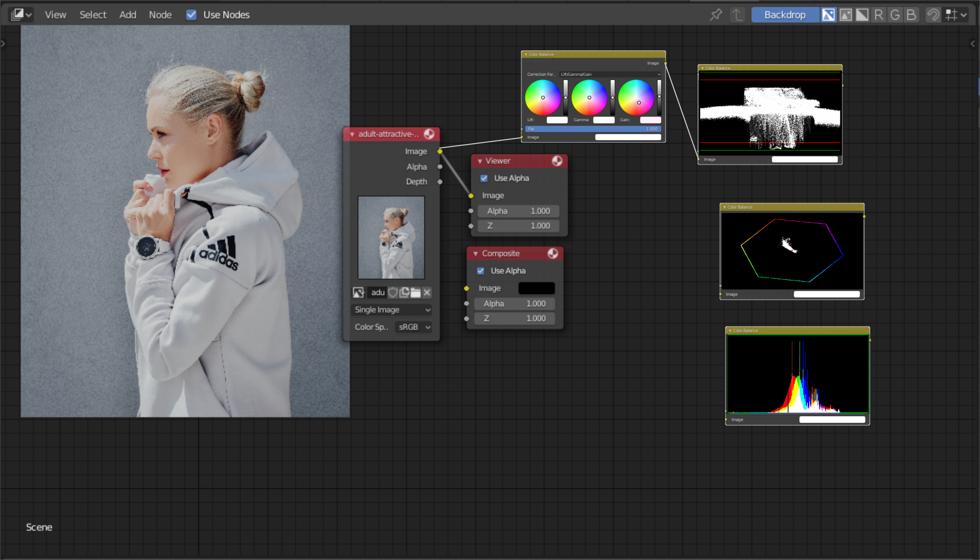Select Color and Alpha backdrop channel icon

point(828,15)
